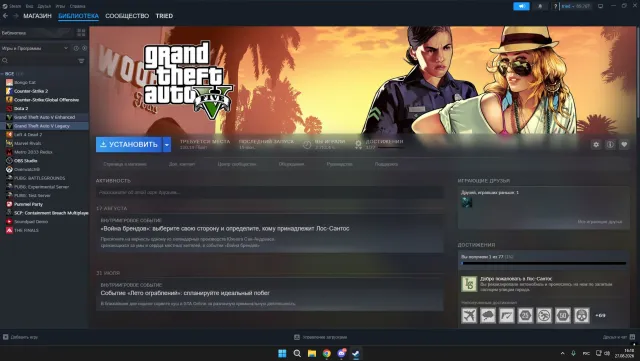Open the account name dropdown
The image size is (640, 361).
[x=576, y=6]
